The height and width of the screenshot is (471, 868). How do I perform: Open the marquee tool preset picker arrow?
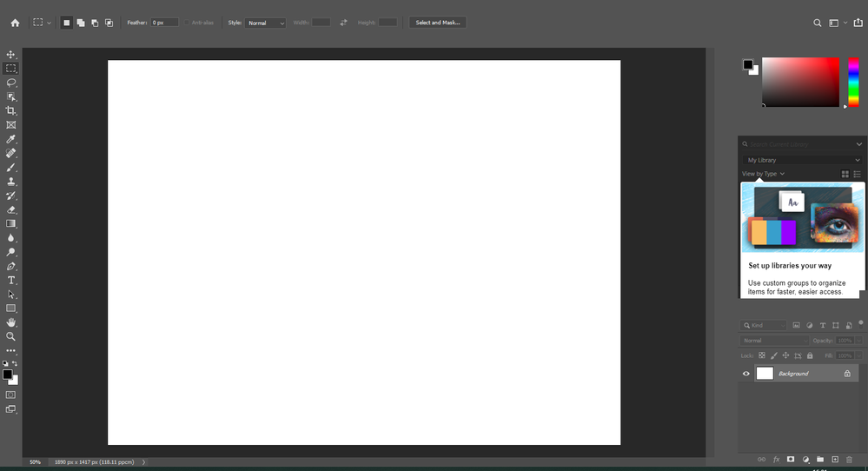(49, 23)
